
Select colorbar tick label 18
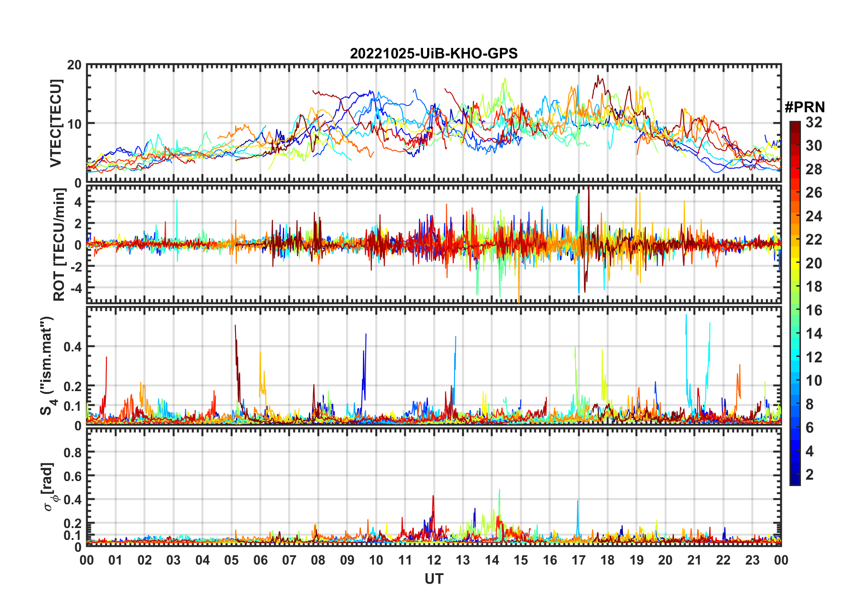(814, 287)
